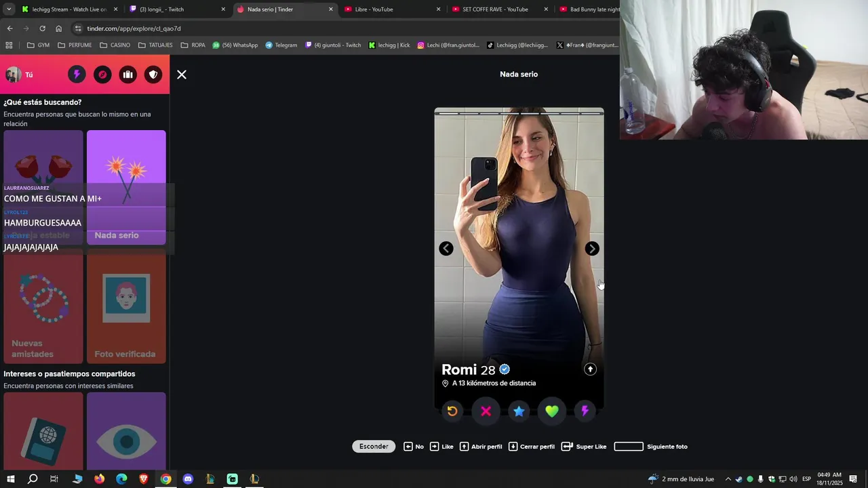Open Romi's full profile with up-arrow button
Viewport: 868px width, 488px height.
(x=590, y=369)
